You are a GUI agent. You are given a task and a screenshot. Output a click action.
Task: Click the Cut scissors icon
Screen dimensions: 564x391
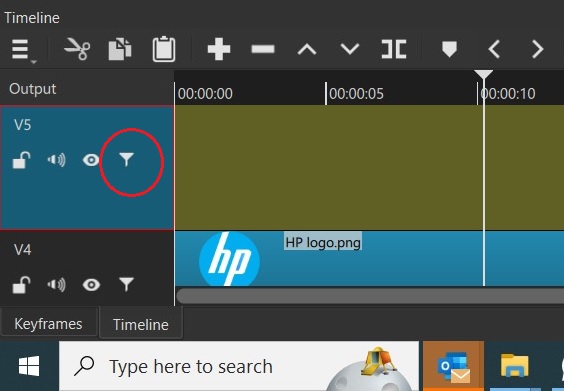tap(77, 49)
